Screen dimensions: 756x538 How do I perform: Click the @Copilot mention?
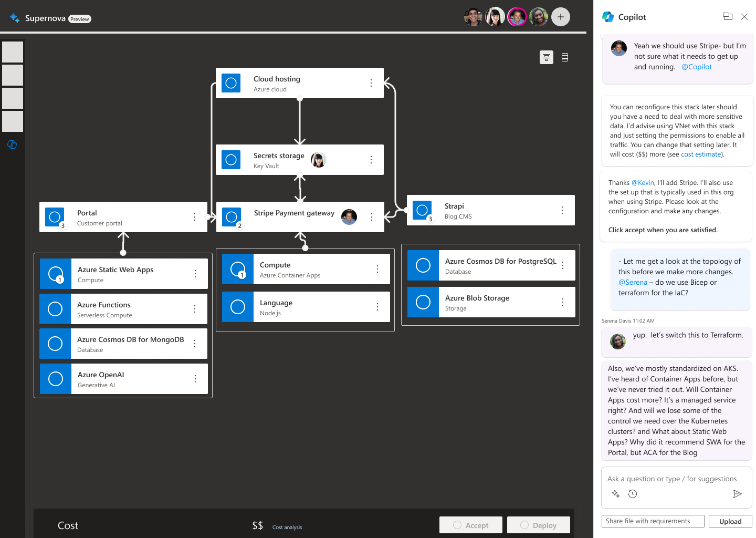[x=697, y=67]
